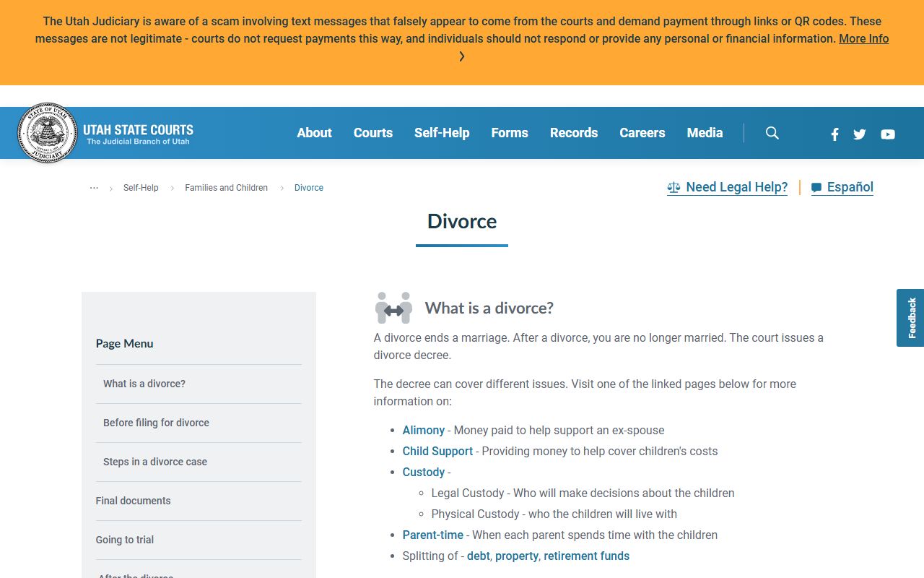Open the retirement funds link
Viewport: 924px width, 578px height.
tap(587, 556)
